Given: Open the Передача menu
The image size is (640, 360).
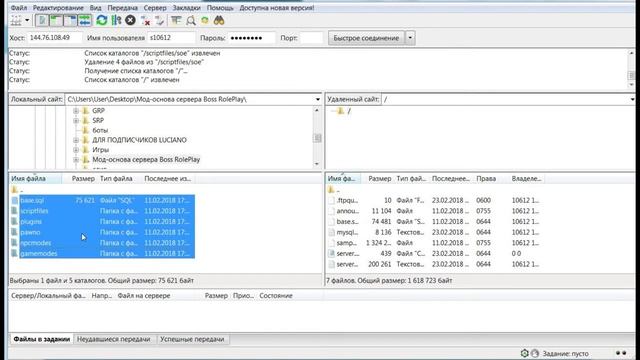Looking at the screenshot, I should pos(122,8).
